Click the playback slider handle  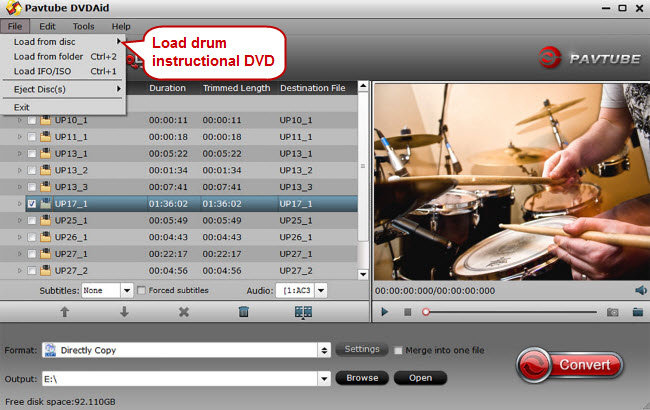pos(425,312)
